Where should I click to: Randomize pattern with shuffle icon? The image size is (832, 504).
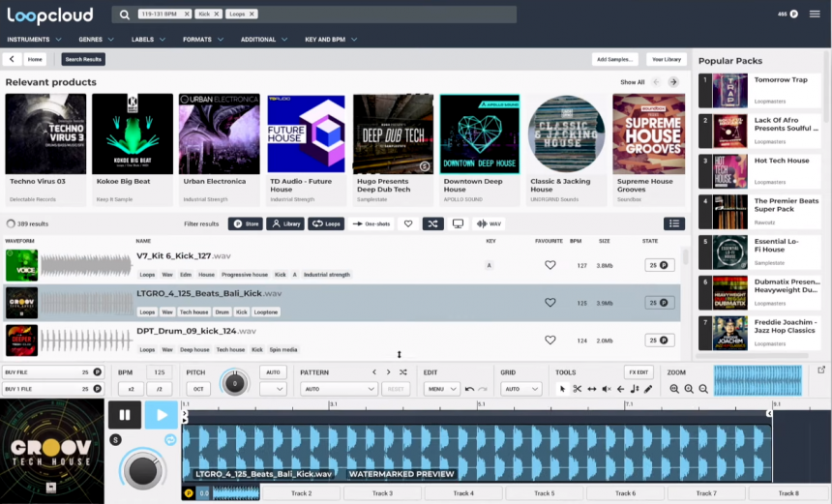[403, 372]
